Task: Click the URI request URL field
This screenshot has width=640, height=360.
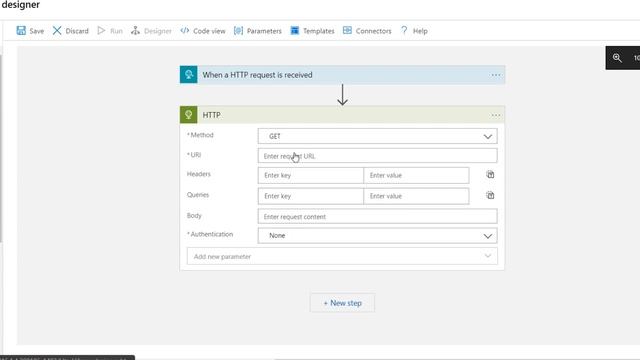Action: [x=378, y=156]
